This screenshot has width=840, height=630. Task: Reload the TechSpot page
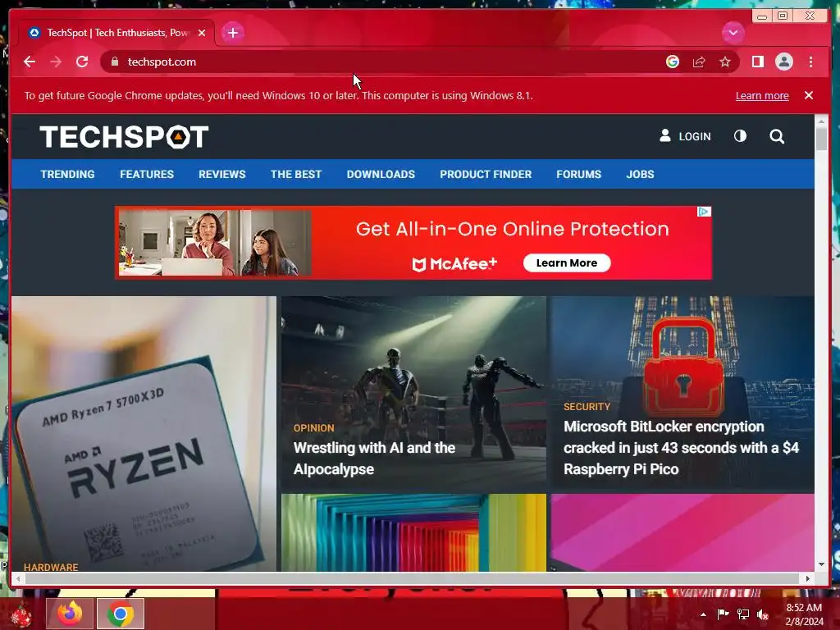pos(82,62)
